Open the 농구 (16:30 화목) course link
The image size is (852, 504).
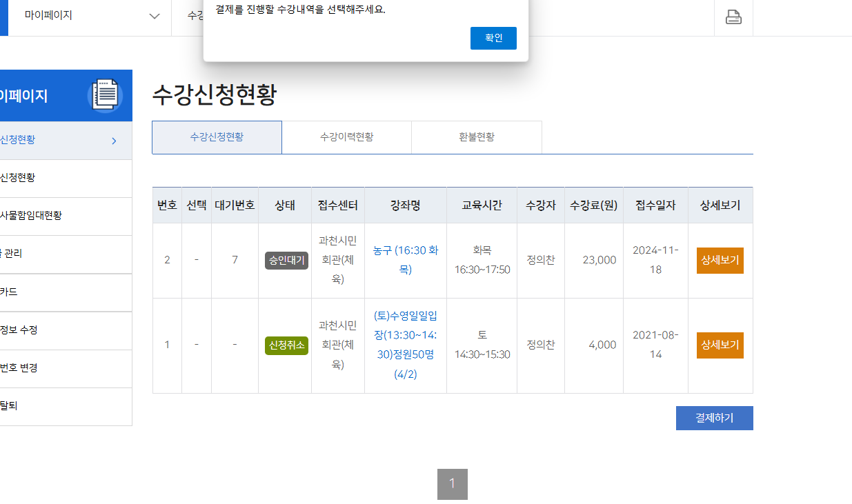[406, 260]
